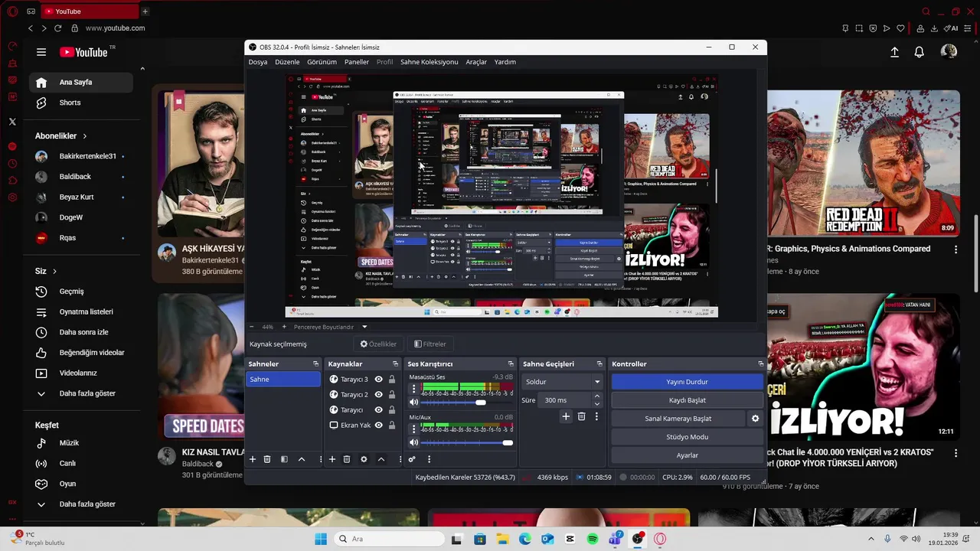Expand Abonelikler section on YouTube

point(61,135)
